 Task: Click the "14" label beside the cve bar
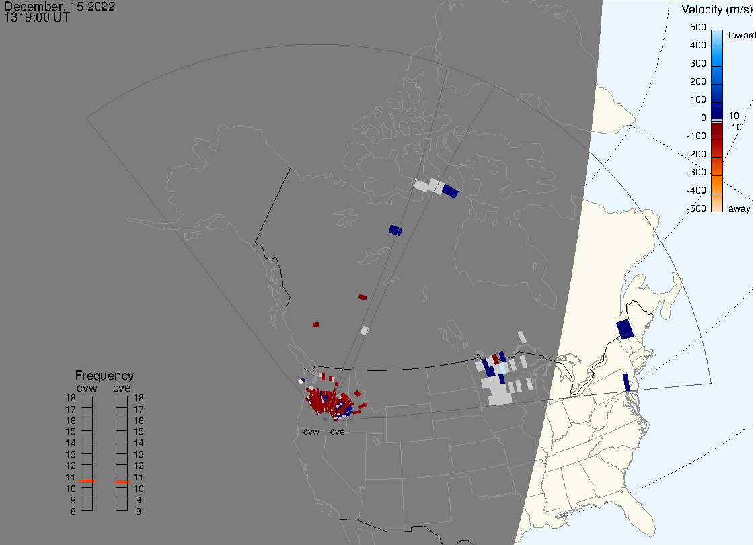click(139, 444)
